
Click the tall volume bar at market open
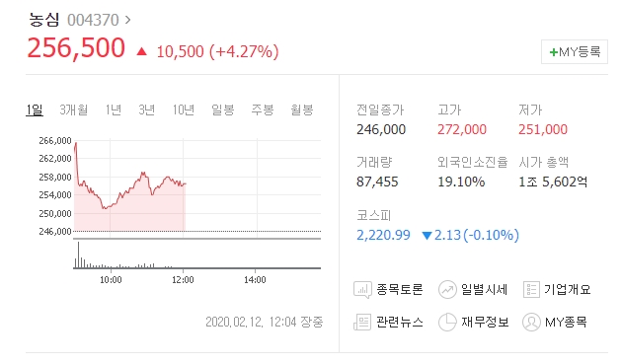(79, 255)
